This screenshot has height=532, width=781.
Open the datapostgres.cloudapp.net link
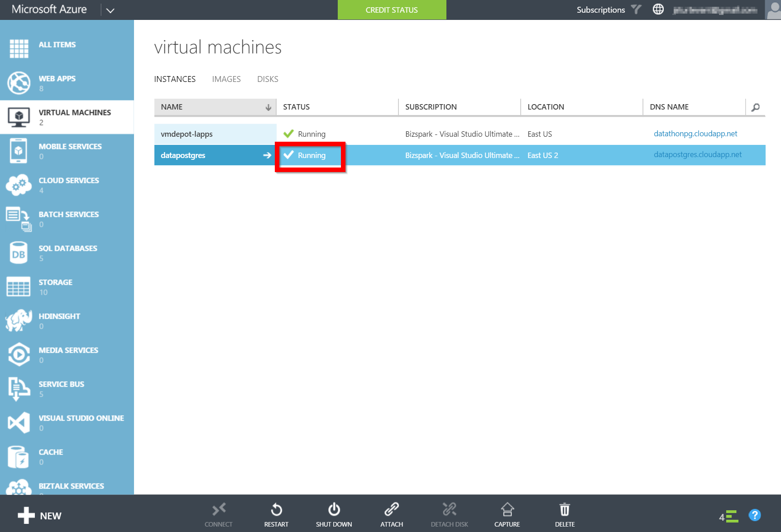pos(698,154)
